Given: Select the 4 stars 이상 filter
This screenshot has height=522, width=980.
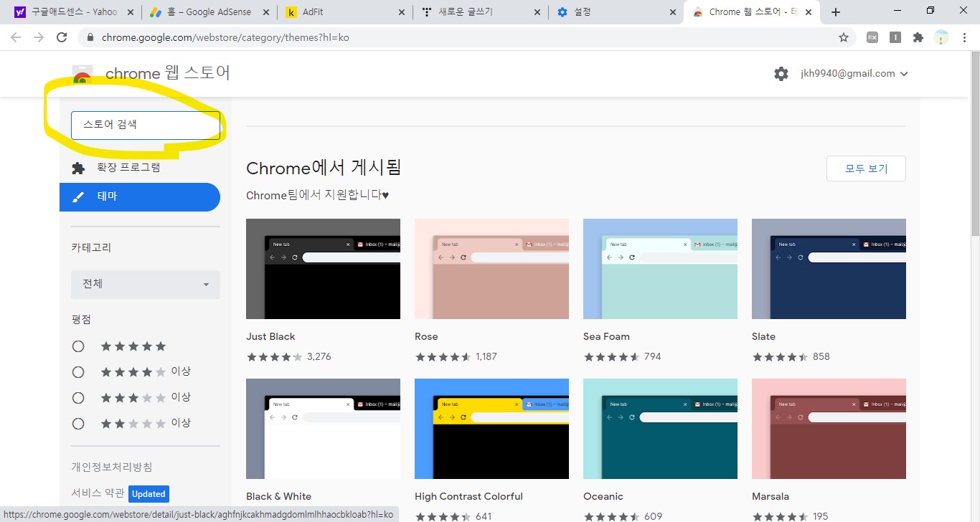Looking at the screenshot, I should [x=78, y=372].
